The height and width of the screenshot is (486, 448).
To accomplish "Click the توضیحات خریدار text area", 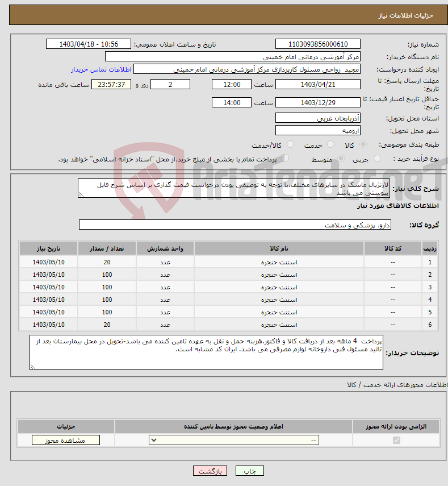I will point(207,352).
